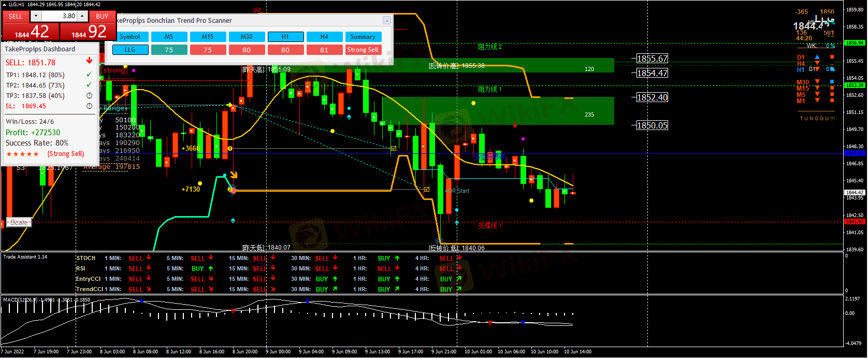Click the clock icon next to TP3

pos(89,95)
